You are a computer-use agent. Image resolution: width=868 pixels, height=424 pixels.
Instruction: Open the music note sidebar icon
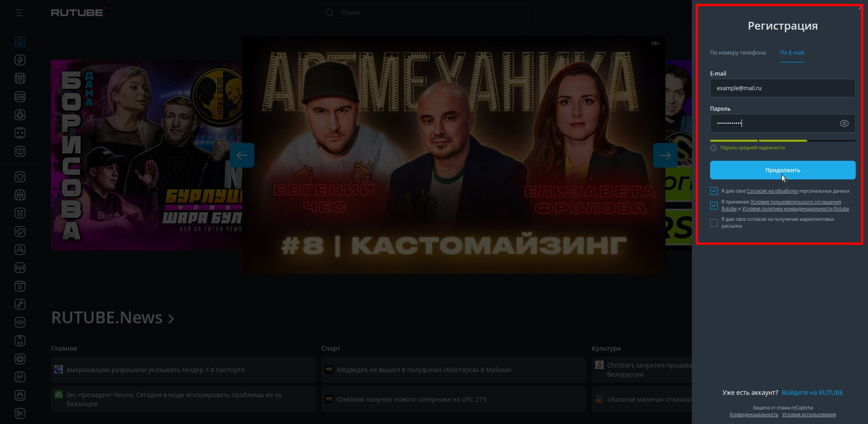click(x=20, y=304)
